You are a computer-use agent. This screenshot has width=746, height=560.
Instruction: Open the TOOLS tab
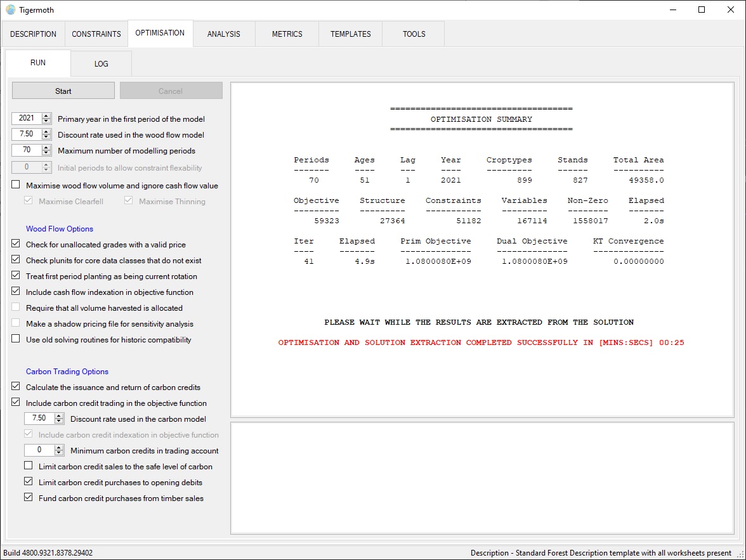[x=414, y=34]
